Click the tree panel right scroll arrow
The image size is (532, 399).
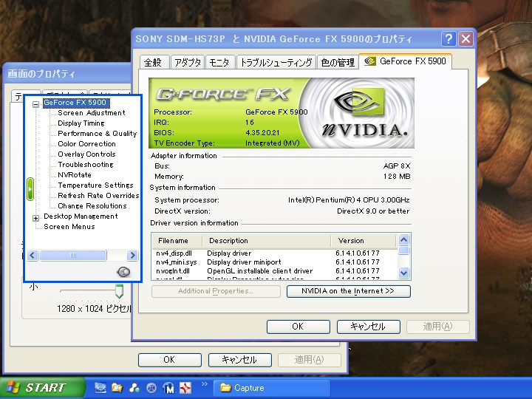pyautogui.click(x=132, y=255)
